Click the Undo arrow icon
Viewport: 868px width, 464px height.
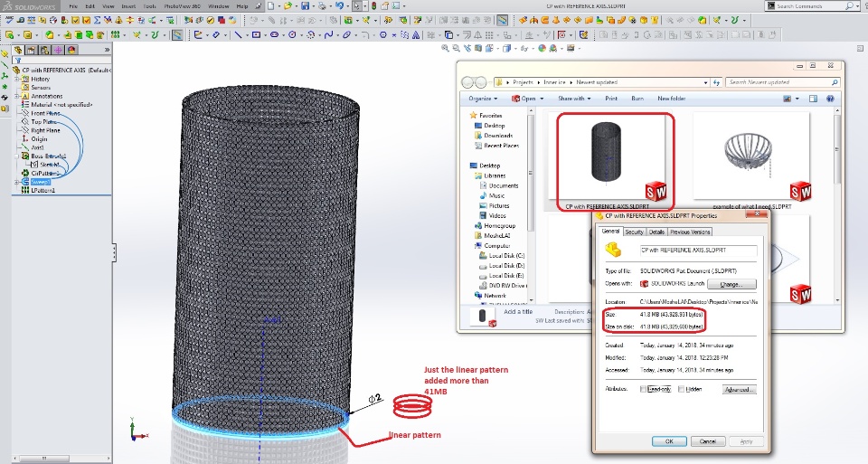click(x=339, y=6)
